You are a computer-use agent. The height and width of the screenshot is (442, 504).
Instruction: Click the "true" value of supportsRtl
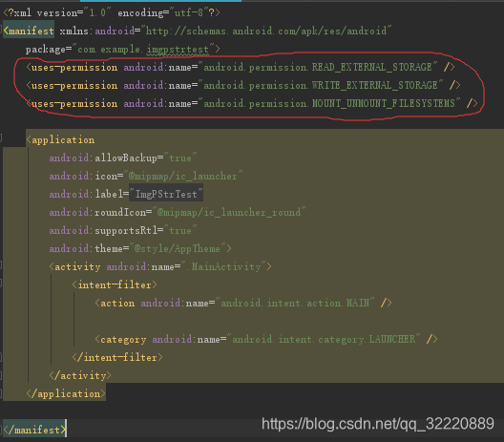[x=180, y=230]
